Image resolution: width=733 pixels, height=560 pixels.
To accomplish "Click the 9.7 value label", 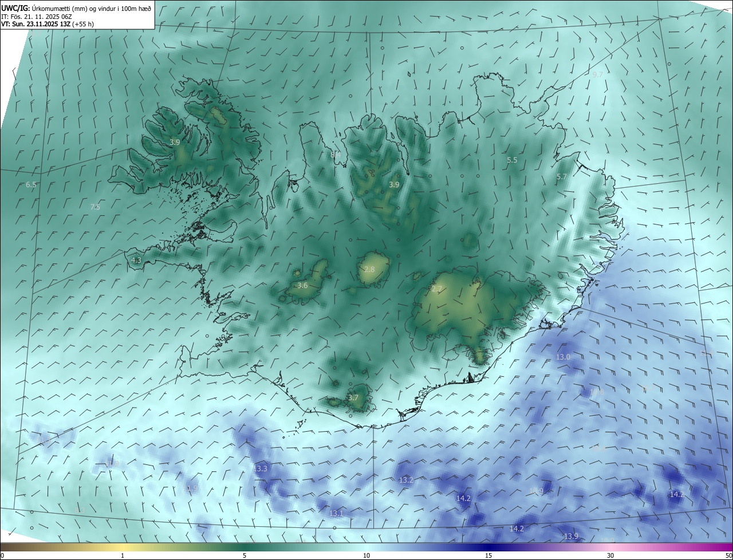I will (597, 75).
